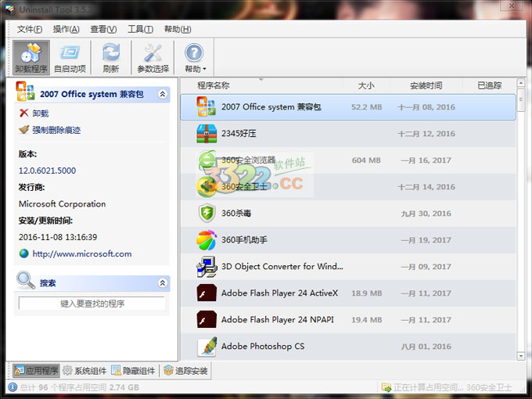Select the 2345好压 row name
The image size is (532, 399).
239,134
